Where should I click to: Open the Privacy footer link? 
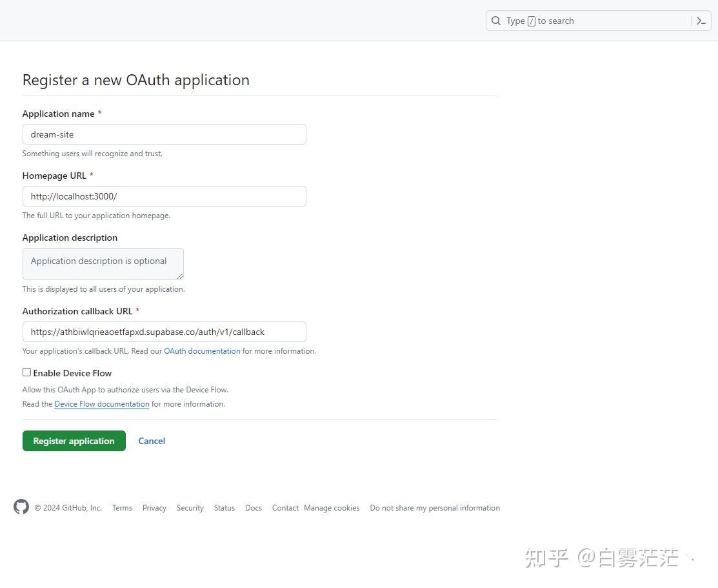154,508
